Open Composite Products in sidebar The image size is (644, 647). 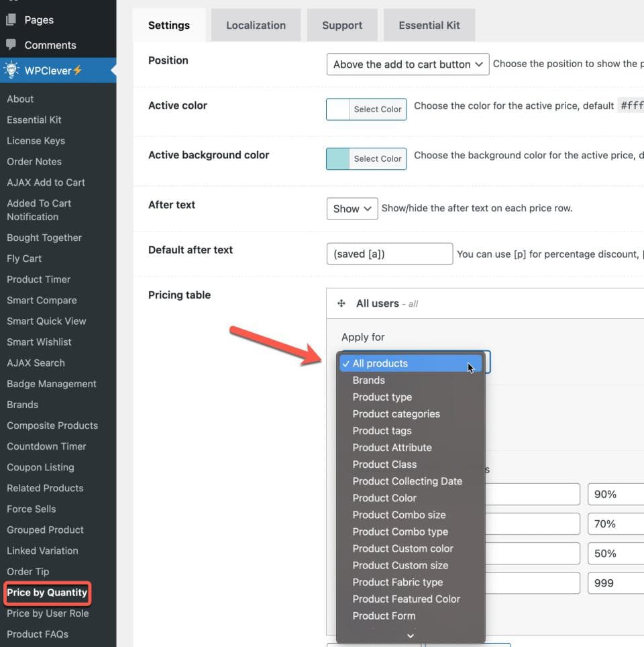(52, 426)
